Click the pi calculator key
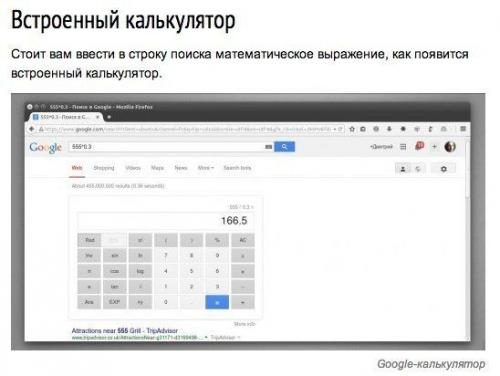This screenshot has height=376, width=500. [x=89, y=271]
